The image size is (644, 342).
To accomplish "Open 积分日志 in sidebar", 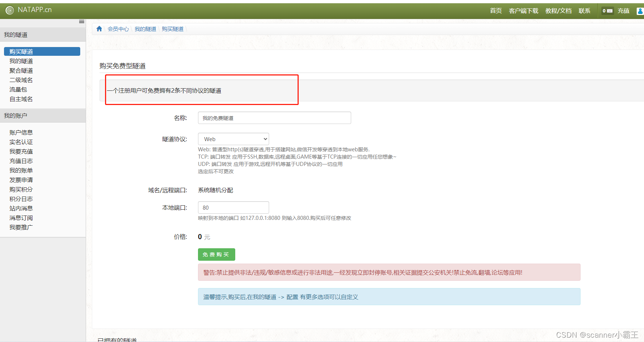I will tap(21, 199).
